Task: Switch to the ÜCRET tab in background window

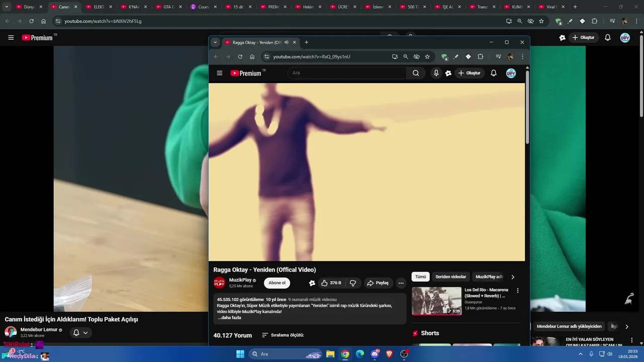Action: pos(342,7)
